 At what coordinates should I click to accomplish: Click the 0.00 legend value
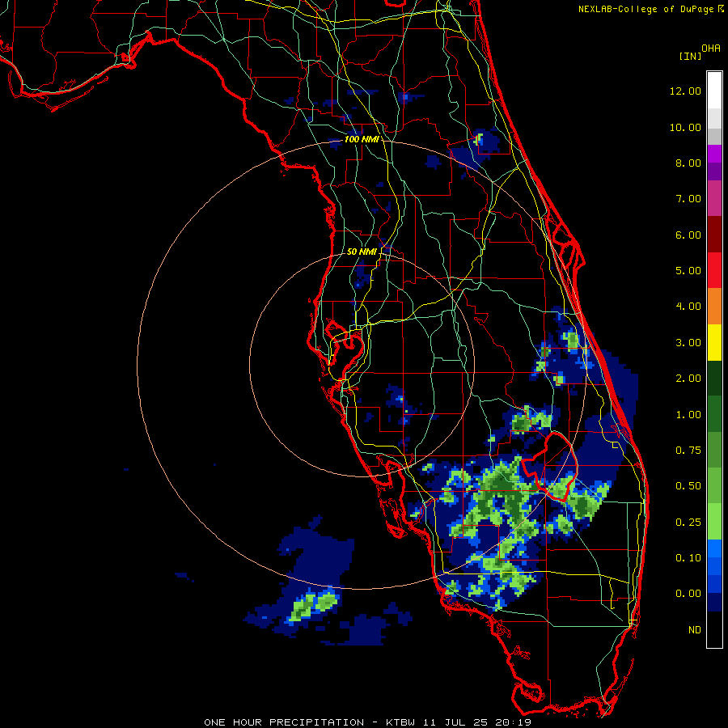point(688,594)
